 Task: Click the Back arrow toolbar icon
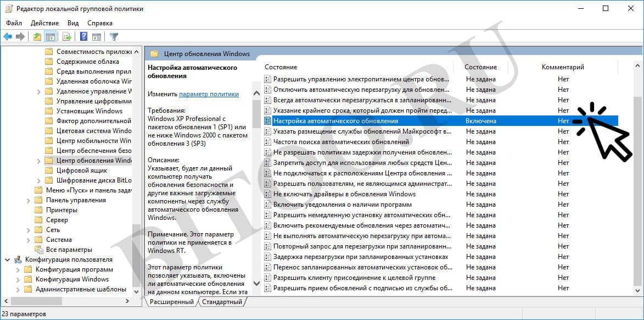pos(8,37)
